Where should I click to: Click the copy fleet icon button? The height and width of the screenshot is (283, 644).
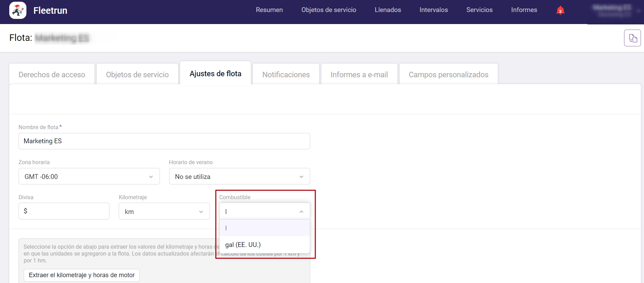pyautogui.click(x=632, y=38)
